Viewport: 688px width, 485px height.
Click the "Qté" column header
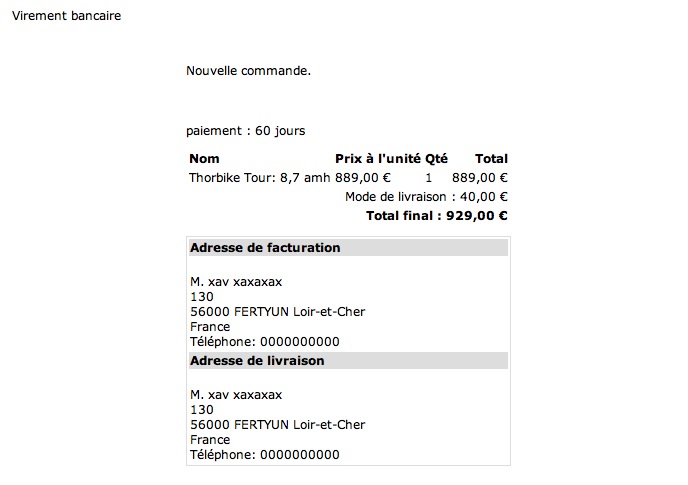(436, 159)
